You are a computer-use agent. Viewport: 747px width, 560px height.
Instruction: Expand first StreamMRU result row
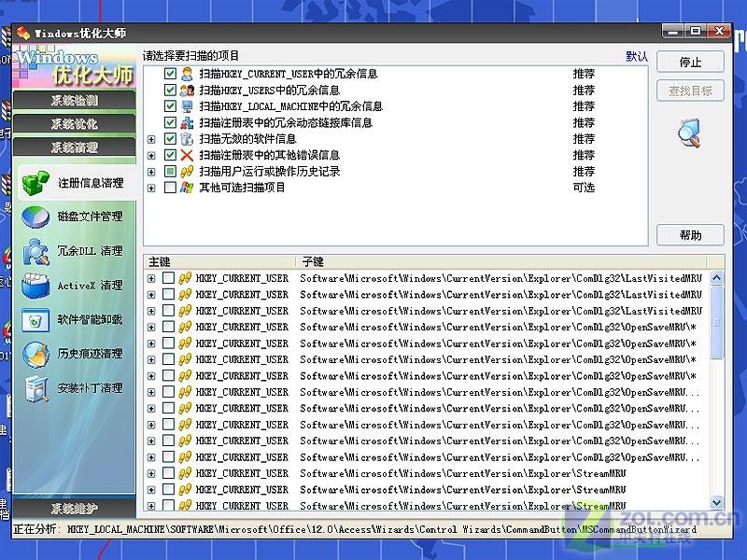(x=151, y=474)
